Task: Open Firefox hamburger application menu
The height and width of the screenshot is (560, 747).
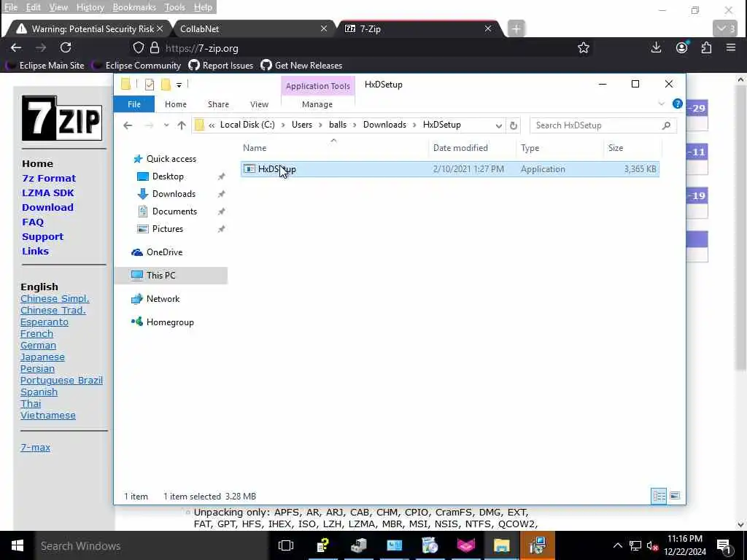Action: click(731, 47)
